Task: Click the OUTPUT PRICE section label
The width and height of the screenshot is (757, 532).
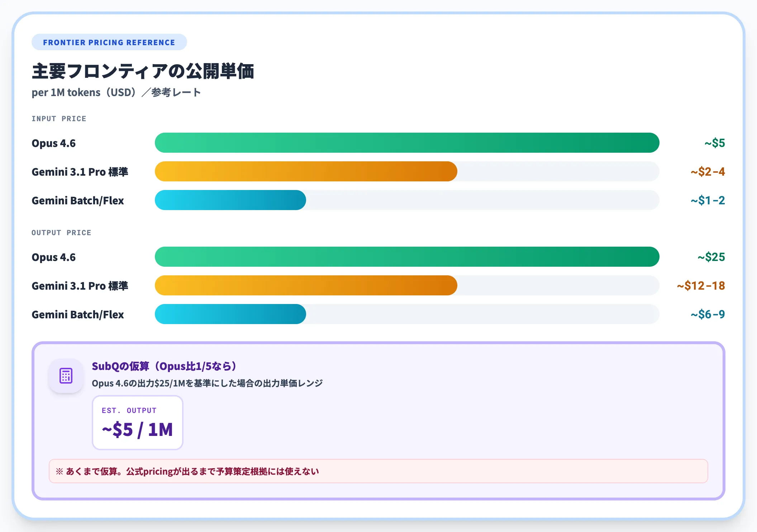Action: point(61,233)
